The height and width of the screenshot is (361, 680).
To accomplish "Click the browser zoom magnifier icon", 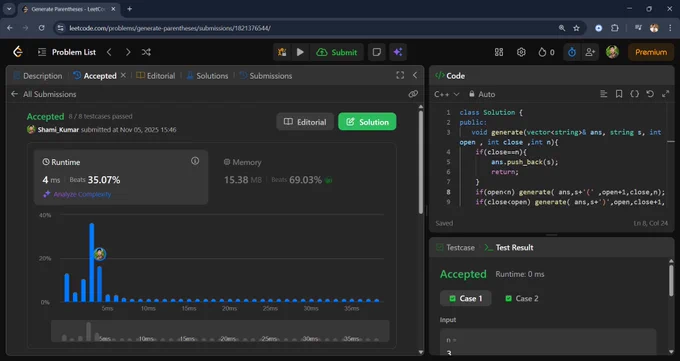I will tap(562, 28).
